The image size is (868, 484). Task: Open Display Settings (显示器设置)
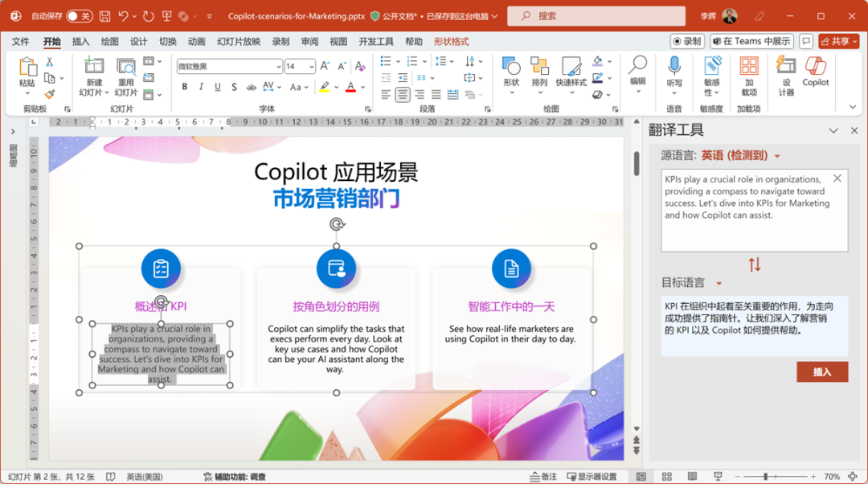click(592, 476)
